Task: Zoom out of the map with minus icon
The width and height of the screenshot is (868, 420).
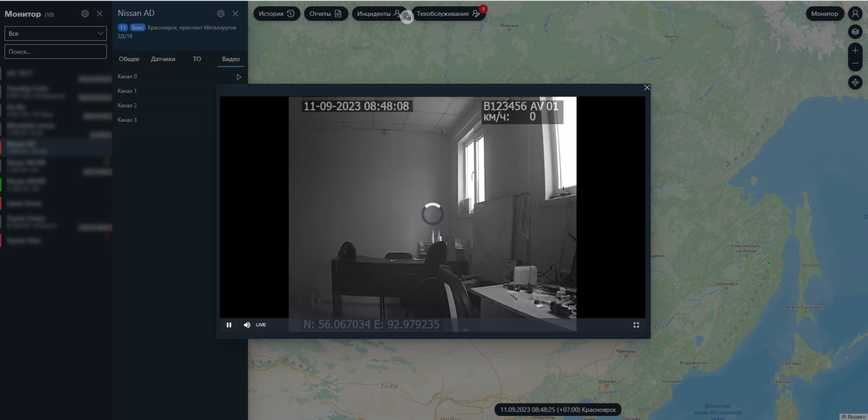Action: pyautogui.click(x=855, y=63)
